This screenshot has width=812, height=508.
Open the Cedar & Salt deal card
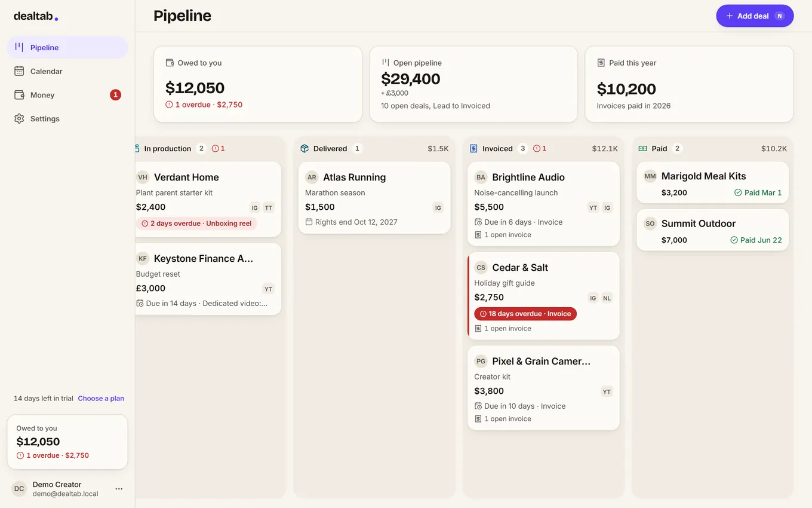coord(543,296)
